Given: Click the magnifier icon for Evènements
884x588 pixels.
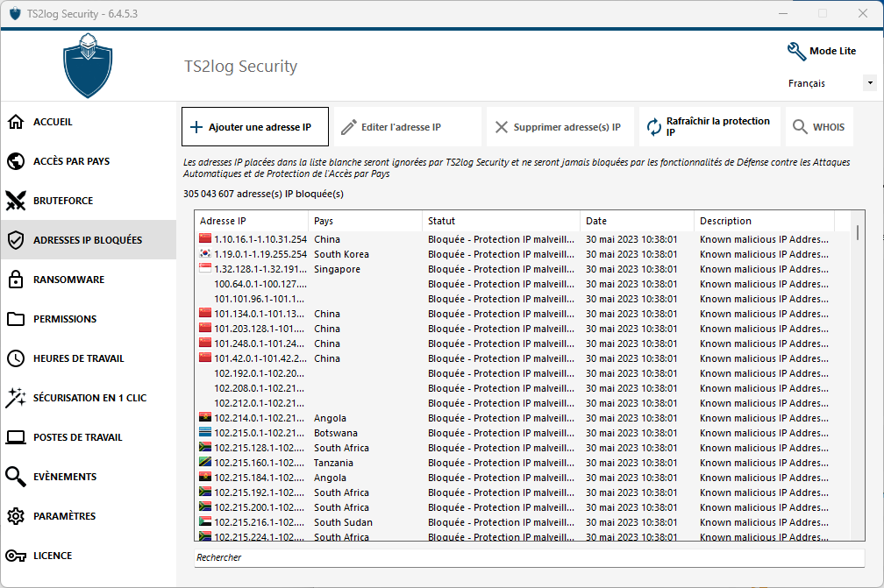Looking at the screenshot, I should pos(16,477).
